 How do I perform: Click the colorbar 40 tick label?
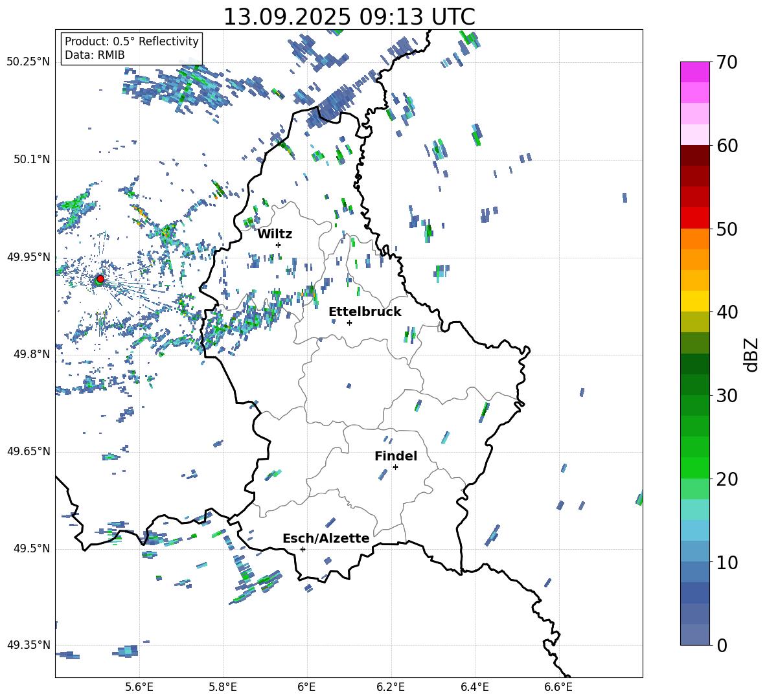[x=727, y=312]
